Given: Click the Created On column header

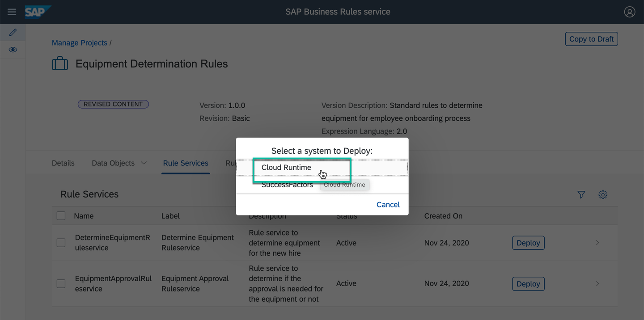Looking at the screenshot, I should (443, 216).
